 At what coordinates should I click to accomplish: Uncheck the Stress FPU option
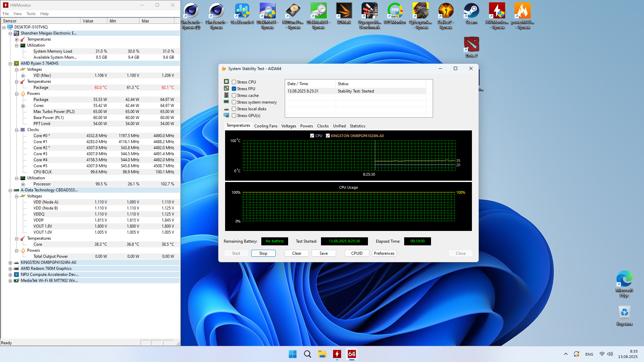point(234,89)
